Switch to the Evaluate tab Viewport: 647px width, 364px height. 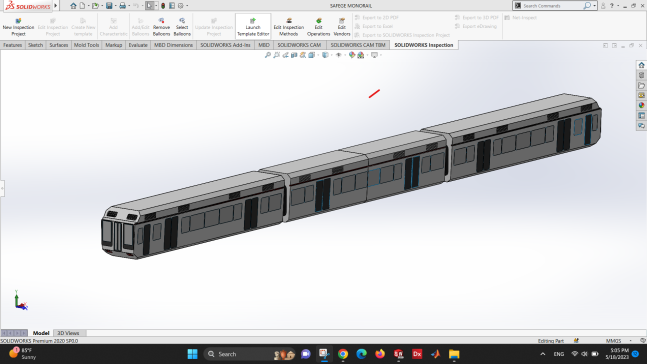click(138, 45)
